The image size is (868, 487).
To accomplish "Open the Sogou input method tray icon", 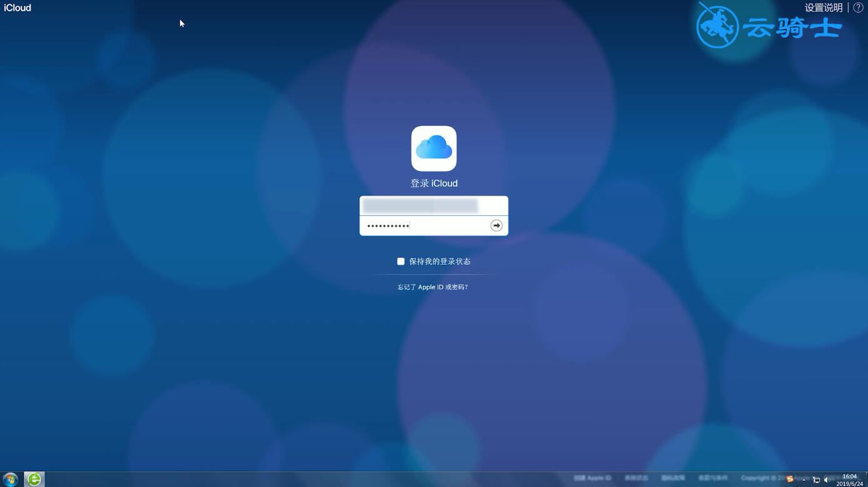I will (x=790, y=479).
